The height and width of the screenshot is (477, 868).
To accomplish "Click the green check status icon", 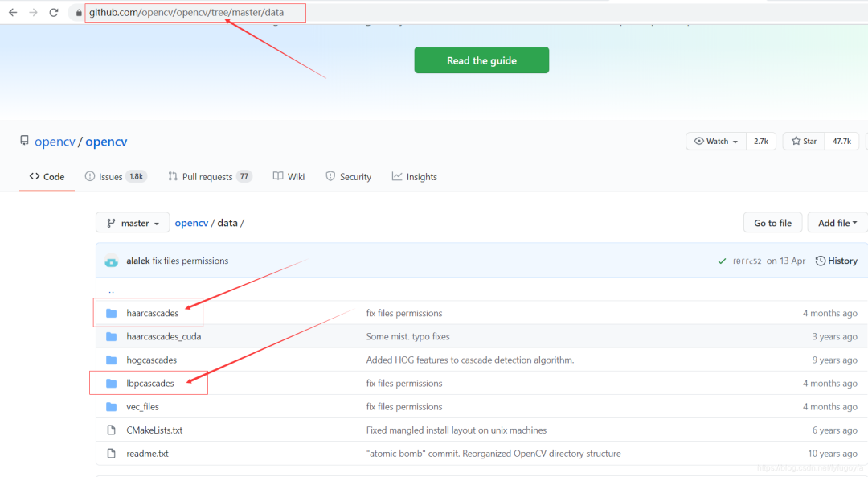I will point(721,261).
